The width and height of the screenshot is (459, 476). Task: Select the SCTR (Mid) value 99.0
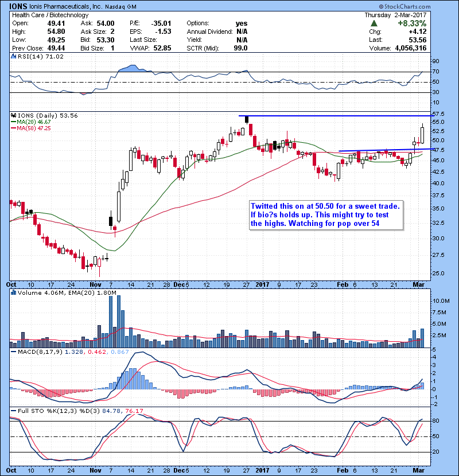pos(240,48)
